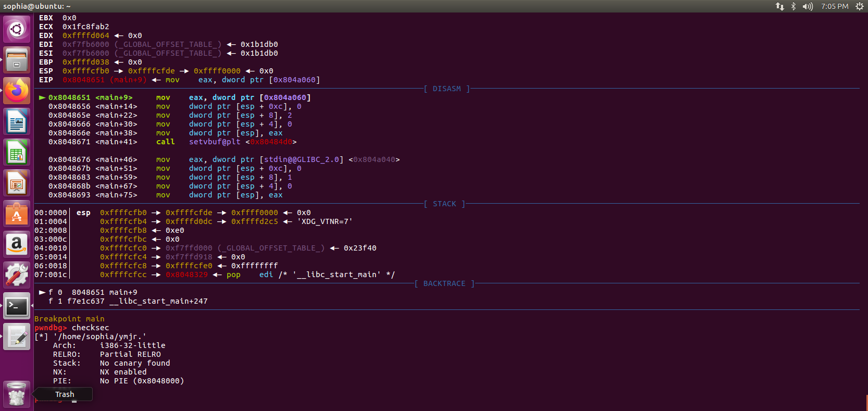This screenshot has height=411, width=868.
Task: Launch the Files manager from the launcher
Action: pyautogui.click(x=17, y=60)
